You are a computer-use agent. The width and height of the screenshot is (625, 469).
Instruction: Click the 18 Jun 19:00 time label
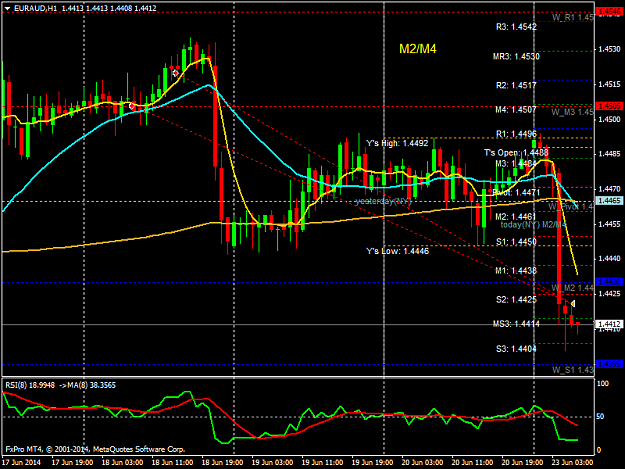click(x=222, y=463)
